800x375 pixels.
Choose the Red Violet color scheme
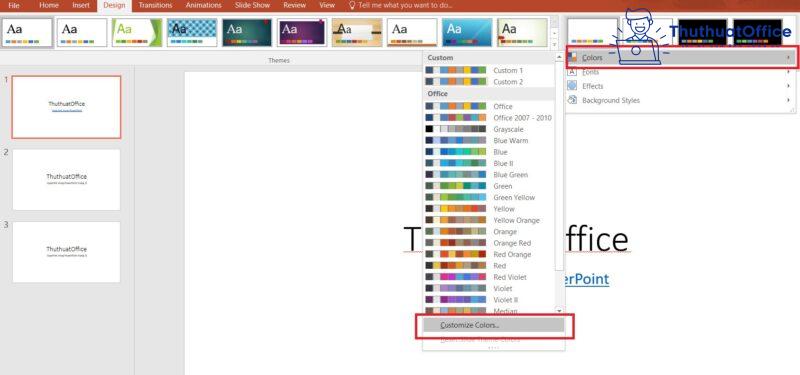tap(489, 277)
